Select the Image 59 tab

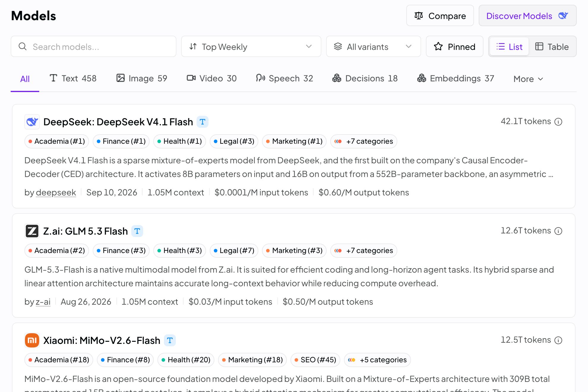tap(142, 78)
